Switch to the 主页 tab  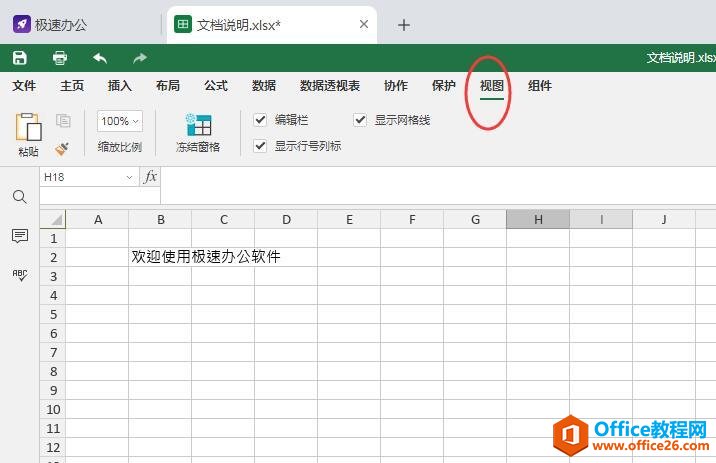[x=72, y=86]
